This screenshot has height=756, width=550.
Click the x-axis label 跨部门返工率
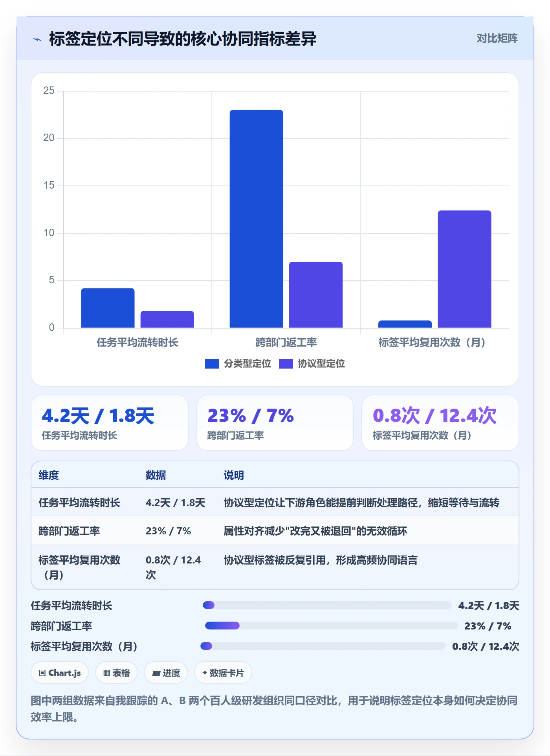[x=286, y=343]
